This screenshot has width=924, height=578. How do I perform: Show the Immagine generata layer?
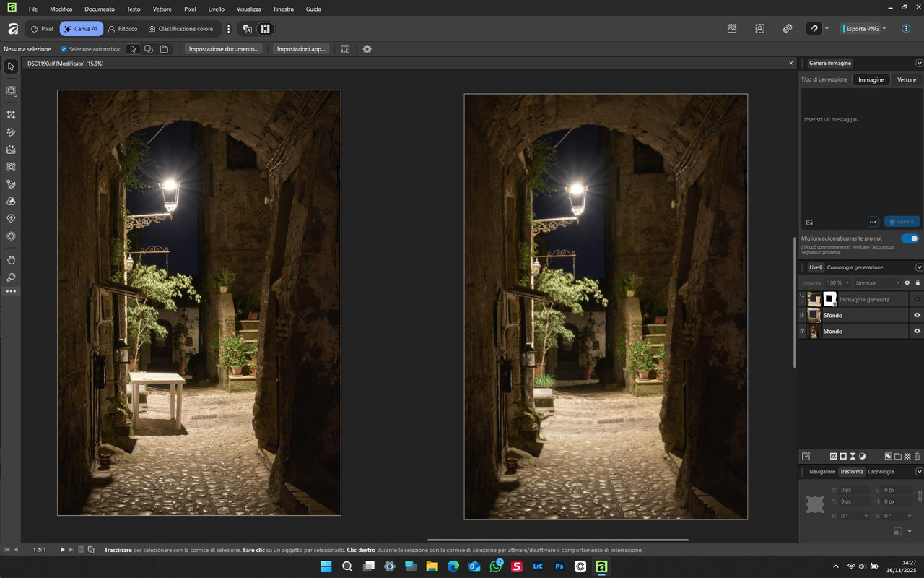tap(917, 299)
